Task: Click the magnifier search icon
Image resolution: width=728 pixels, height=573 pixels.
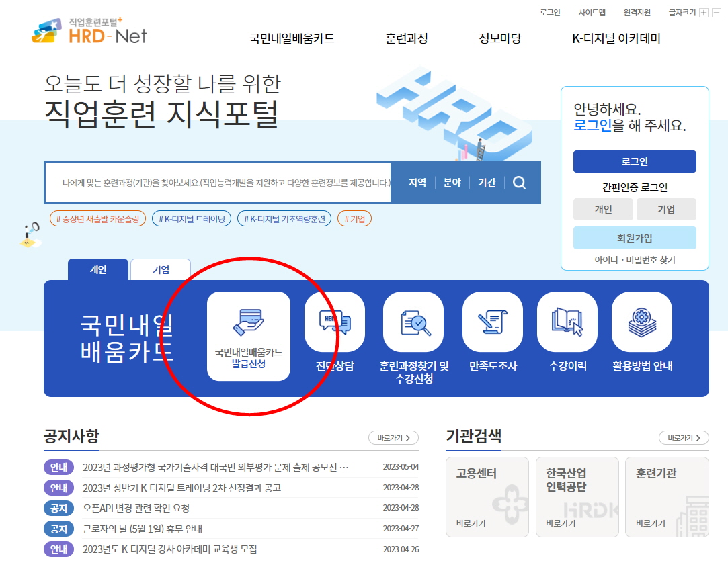Action: [519, 183]
